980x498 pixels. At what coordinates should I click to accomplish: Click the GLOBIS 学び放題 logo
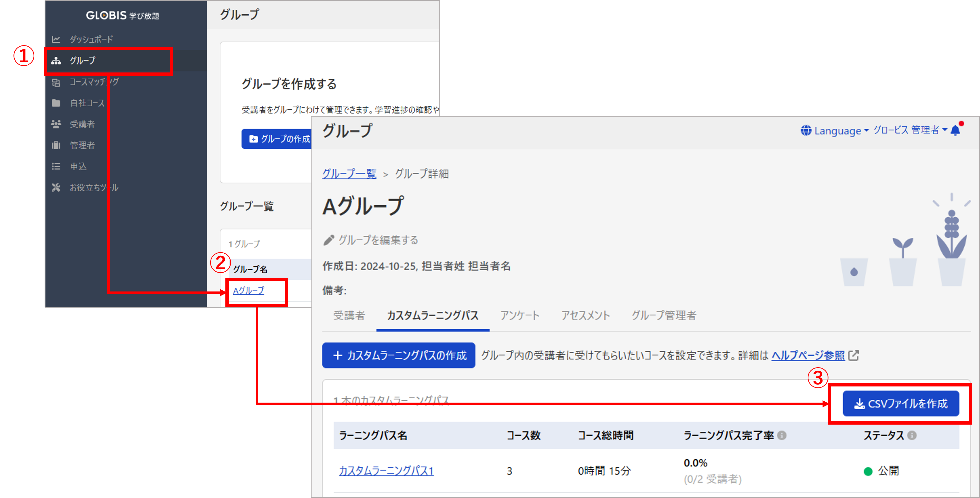click(122, 15)
